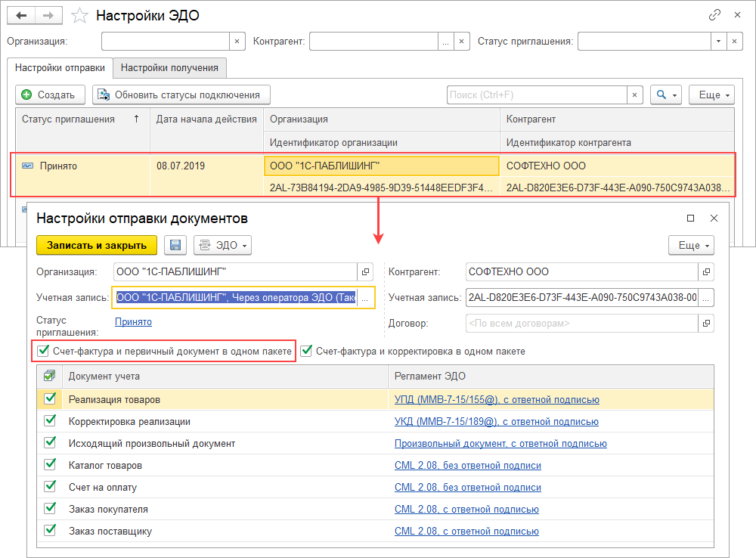Uncheck the Каталог товаров row checkbox
Screen dimensions: 756x558
[x=50, y=465]
